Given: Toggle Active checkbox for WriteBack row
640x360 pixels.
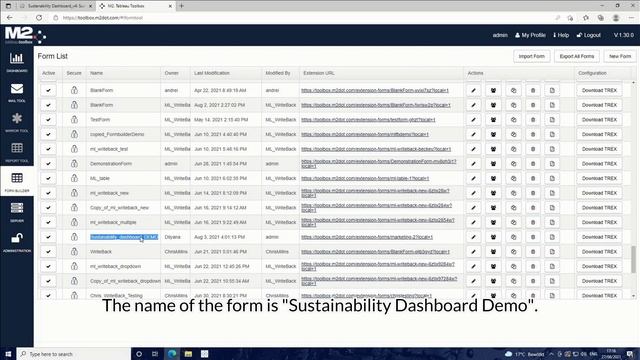Looking at the screenshot, I should pos(48,251).
